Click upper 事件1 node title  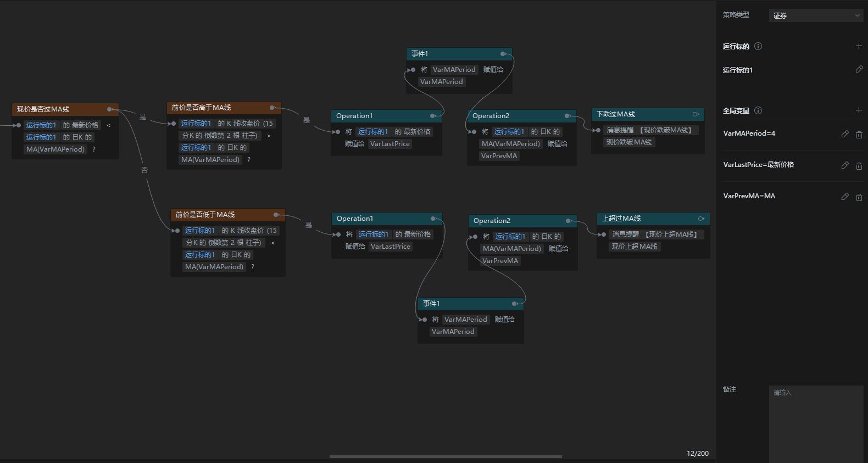[420, 54]
